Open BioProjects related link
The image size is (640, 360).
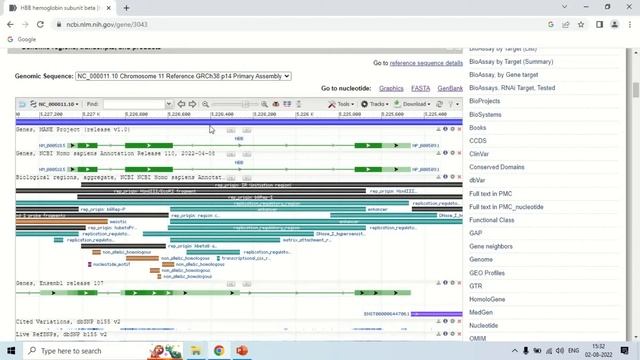[x=484, y=101]
